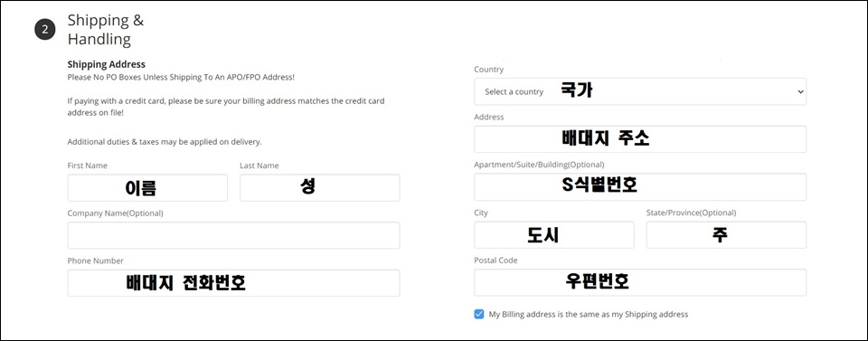Click the Postal Code field label

click(x=496, y=260)
